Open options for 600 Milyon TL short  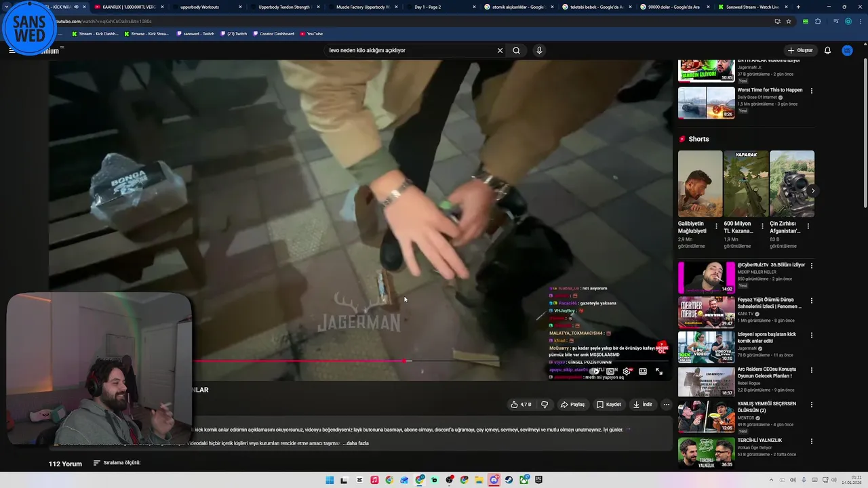point(762,226)
